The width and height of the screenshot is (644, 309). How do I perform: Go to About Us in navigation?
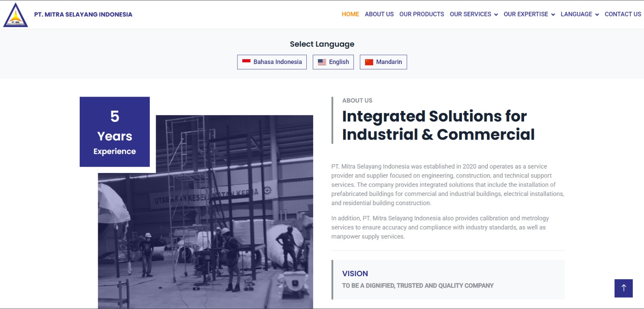[379, 14]
